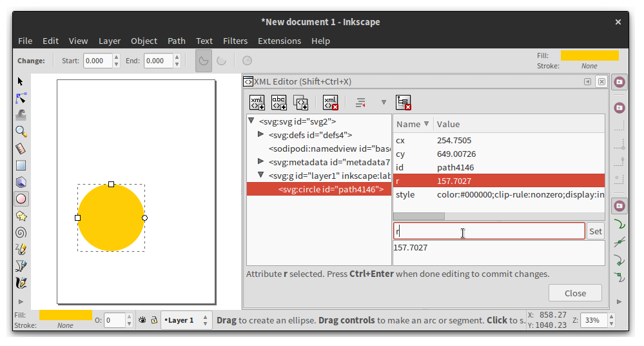Toggle snap to paths option

pos(620,224)
